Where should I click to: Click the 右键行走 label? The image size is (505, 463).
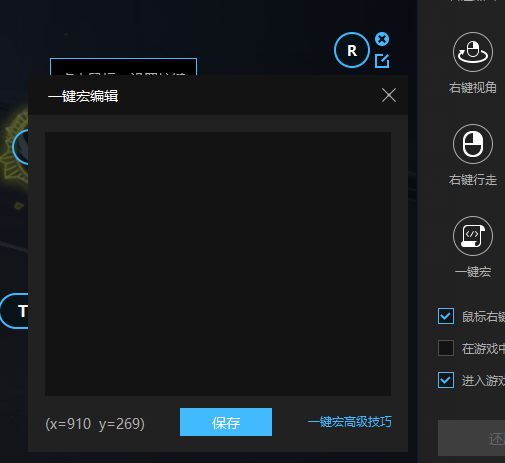point(473,180)
